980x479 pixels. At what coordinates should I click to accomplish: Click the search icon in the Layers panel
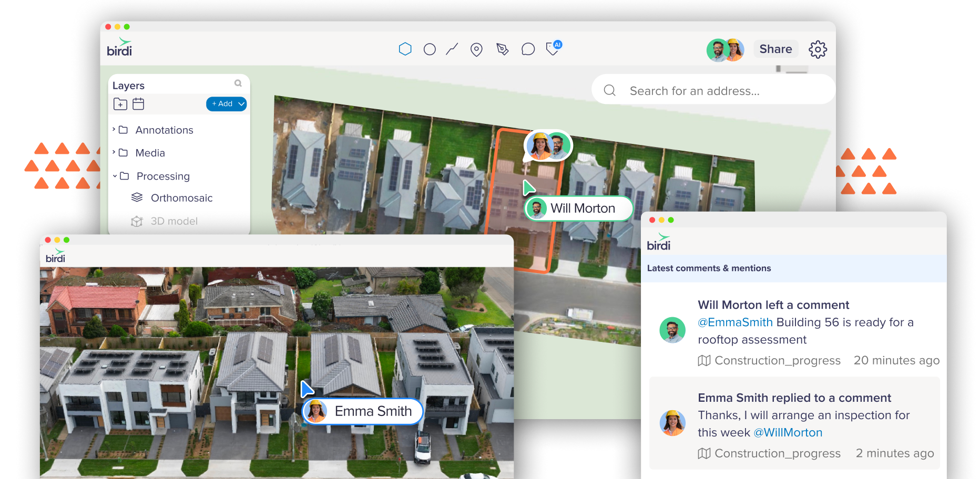click(238, 84)
